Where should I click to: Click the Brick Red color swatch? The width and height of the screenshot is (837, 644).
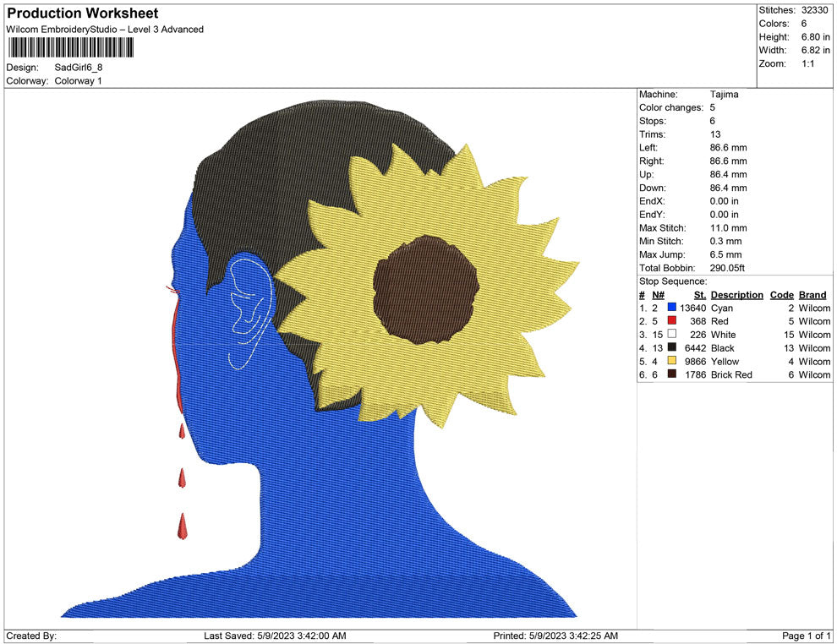672,374
